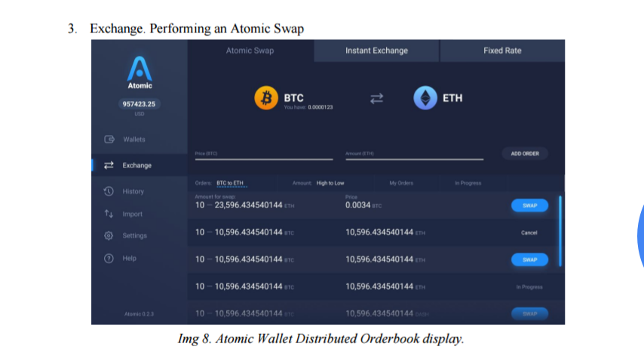Click the 0.0034 BTC price value
Image resolution: width=644 pixels, height=362 pixels.
[363, 205]
